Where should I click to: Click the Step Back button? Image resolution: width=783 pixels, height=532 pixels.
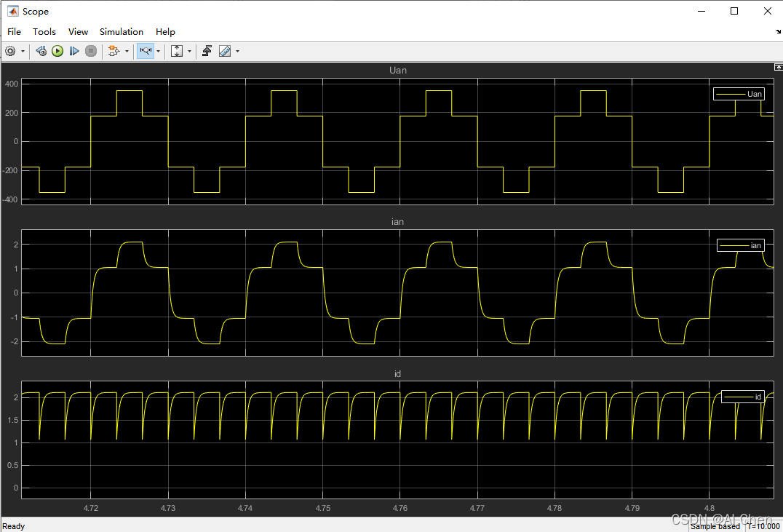[x=41, y=51]
